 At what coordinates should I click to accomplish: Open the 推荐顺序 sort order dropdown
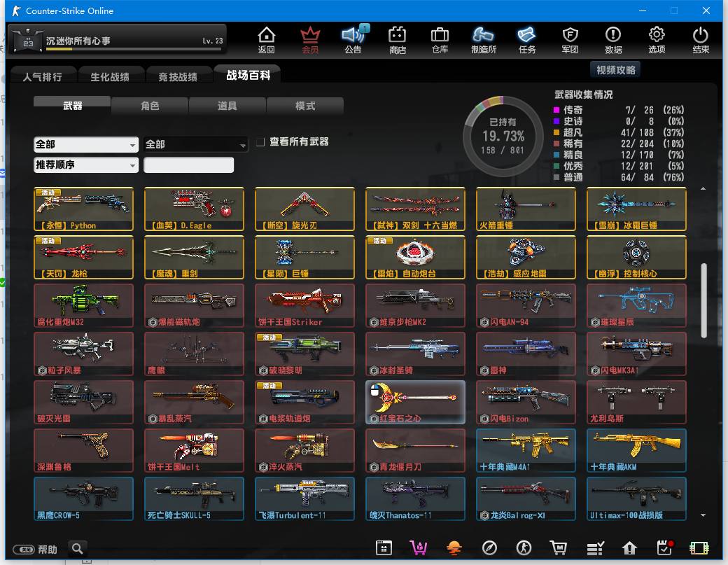85,165
